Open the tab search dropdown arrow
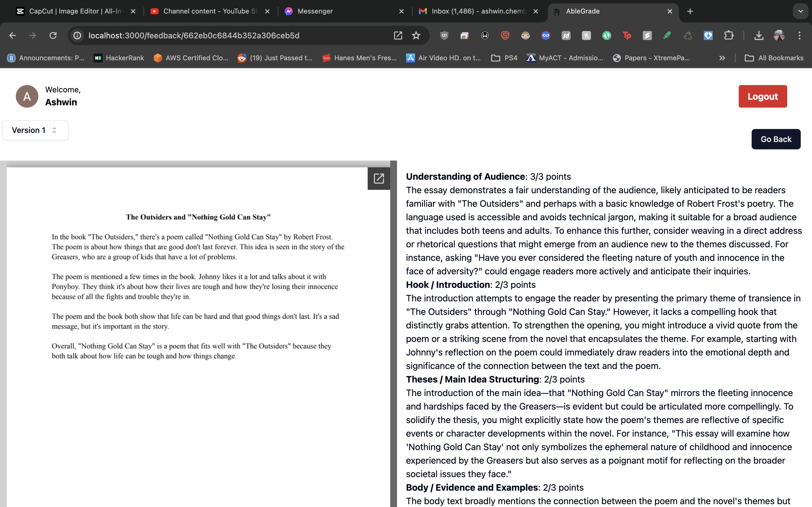Viewport: 812px width, 507px height. click(801, 11)
